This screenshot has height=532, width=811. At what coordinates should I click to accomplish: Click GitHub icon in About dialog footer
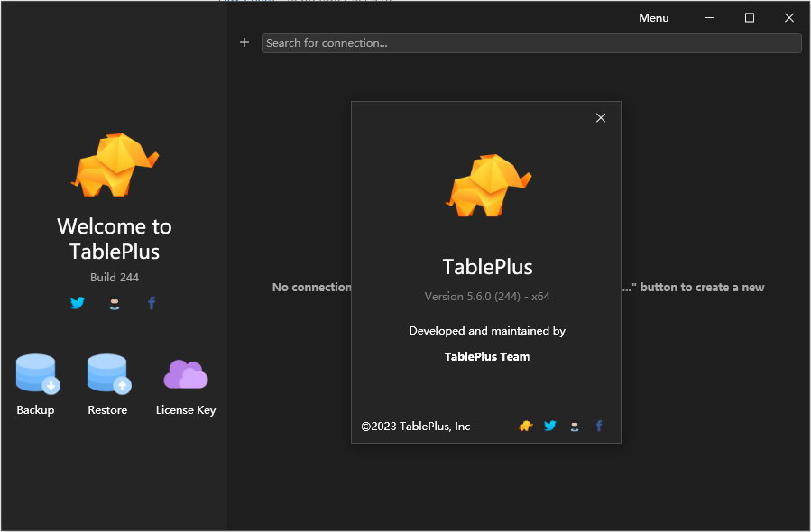coord(574,426)
